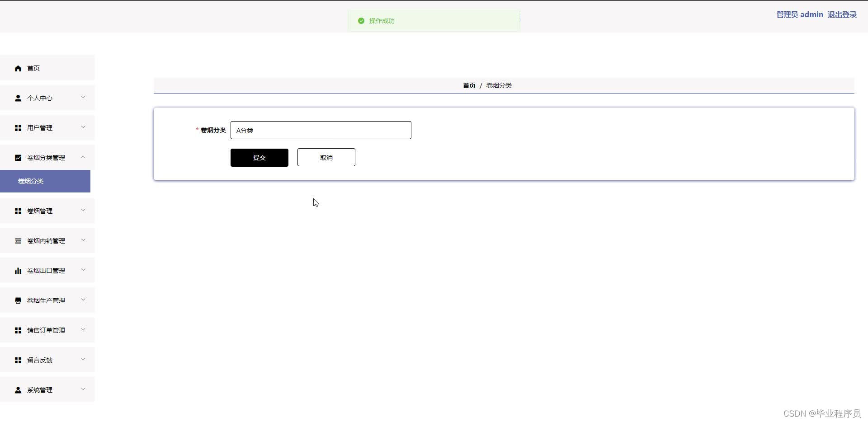
Task: Click the chart icon beside 卷烟分类管理
Action: 18,158
